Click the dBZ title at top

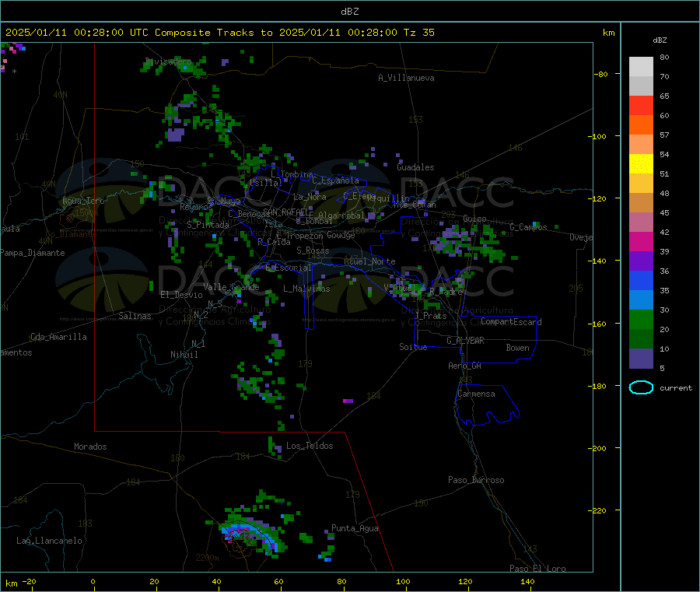(349, 12)
